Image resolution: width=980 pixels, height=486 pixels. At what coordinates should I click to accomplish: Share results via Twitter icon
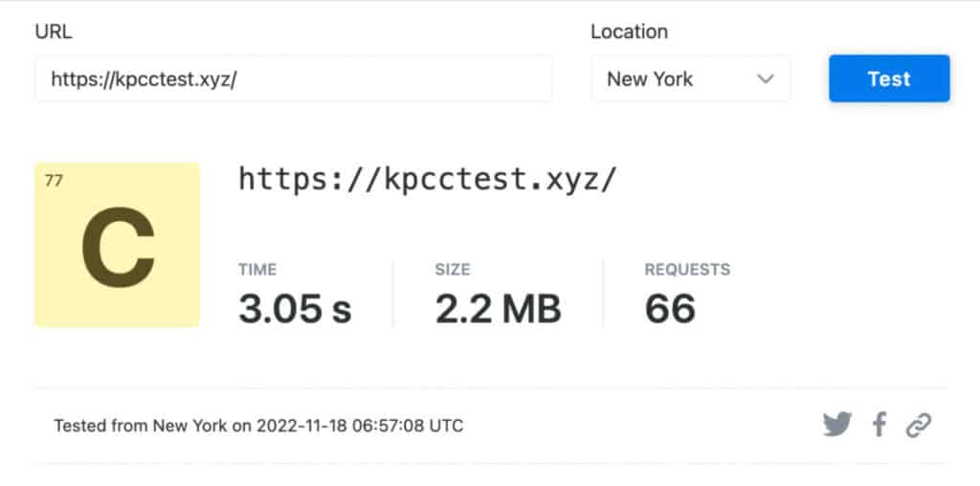pos(836,426)
